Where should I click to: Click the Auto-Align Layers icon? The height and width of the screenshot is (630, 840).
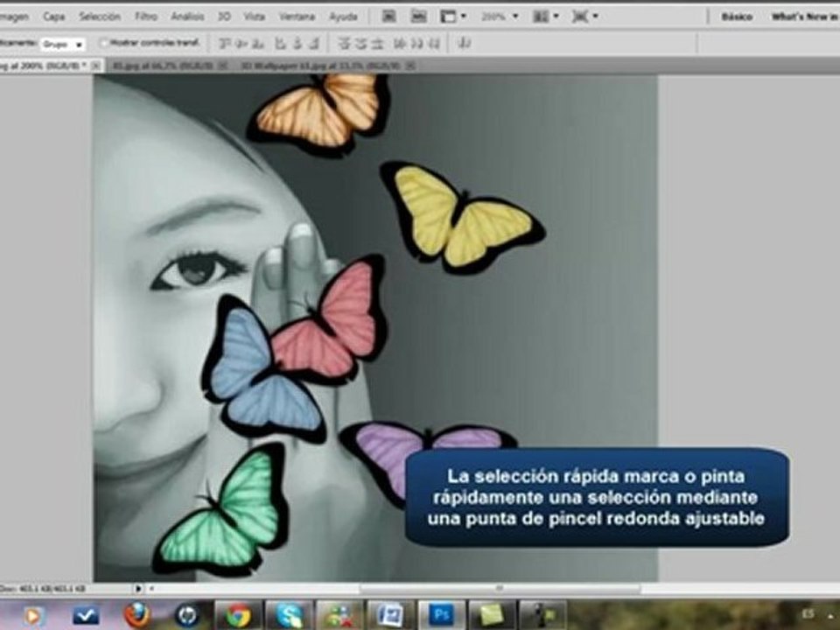[x=465, y=44]
